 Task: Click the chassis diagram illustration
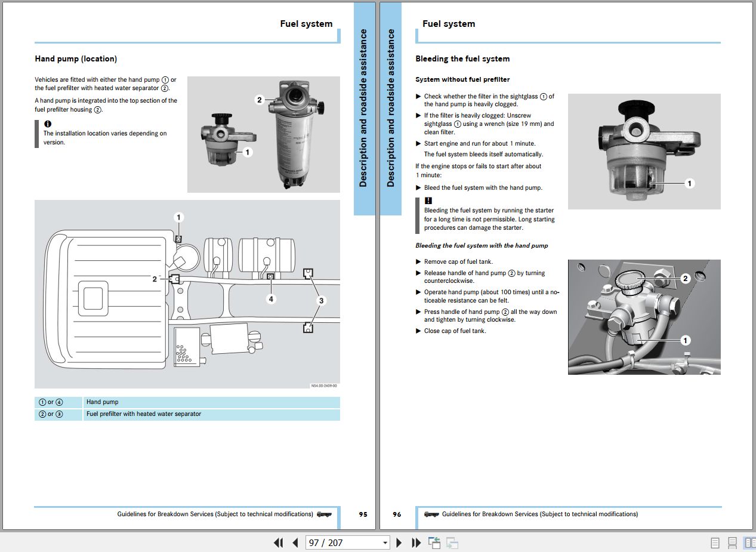tap(187, 295)
